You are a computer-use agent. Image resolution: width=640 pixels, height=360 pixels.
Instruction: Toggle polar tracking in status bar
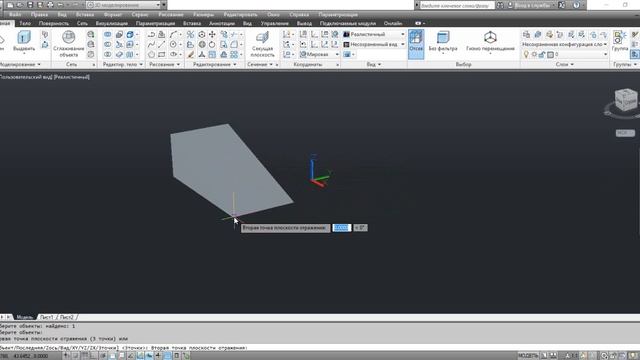click(x=103, y=356)
